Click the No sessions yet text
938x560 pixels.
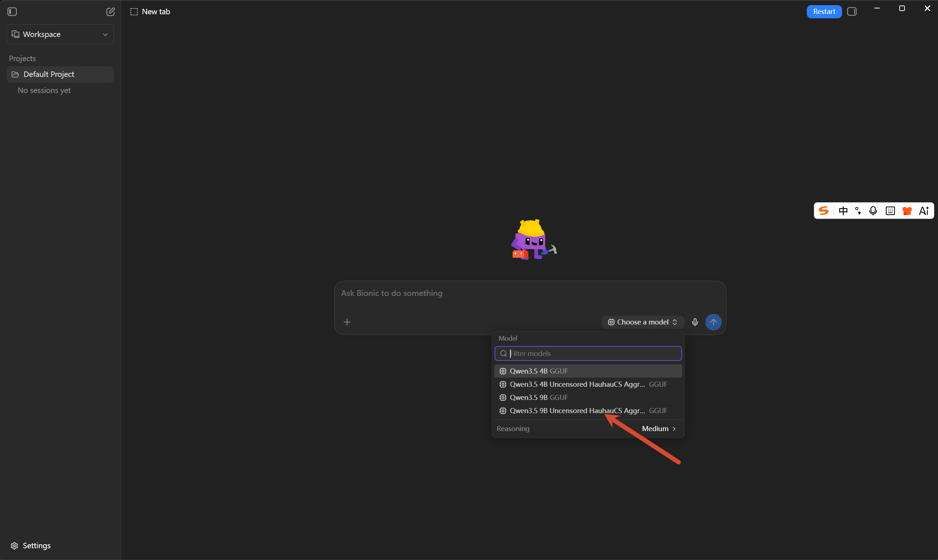click(44, 90)
